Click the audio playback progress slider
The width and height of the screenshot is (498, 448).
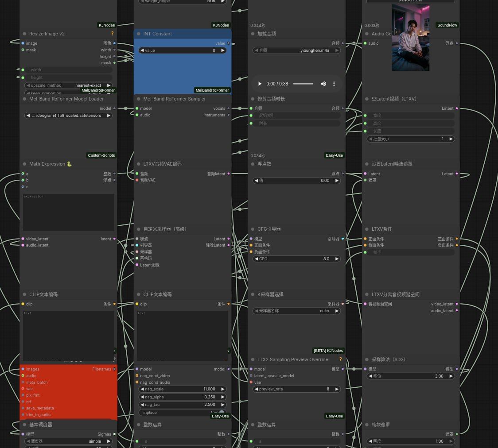[303, 84]
